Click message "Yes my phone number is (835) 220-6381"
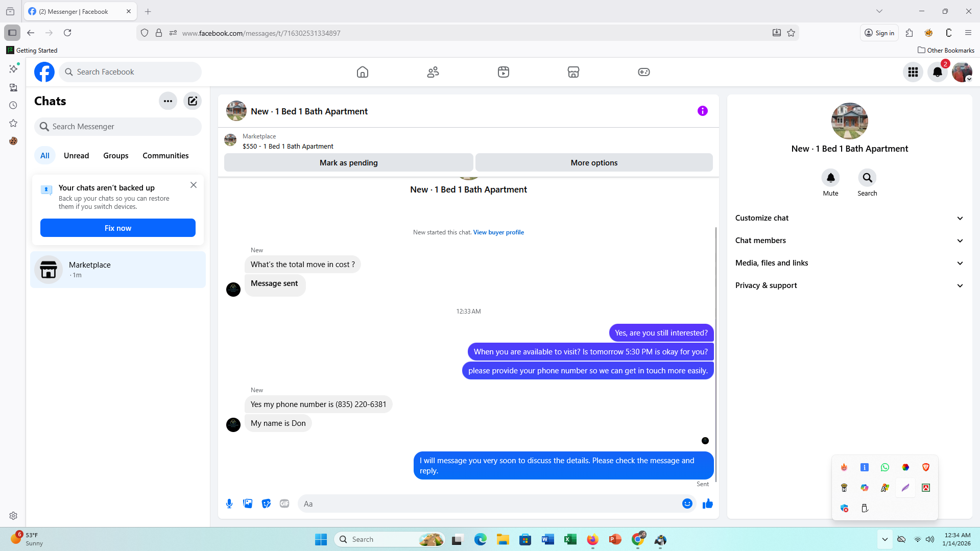This screenshot has width=980, height=551. click(x=318, y=404)
